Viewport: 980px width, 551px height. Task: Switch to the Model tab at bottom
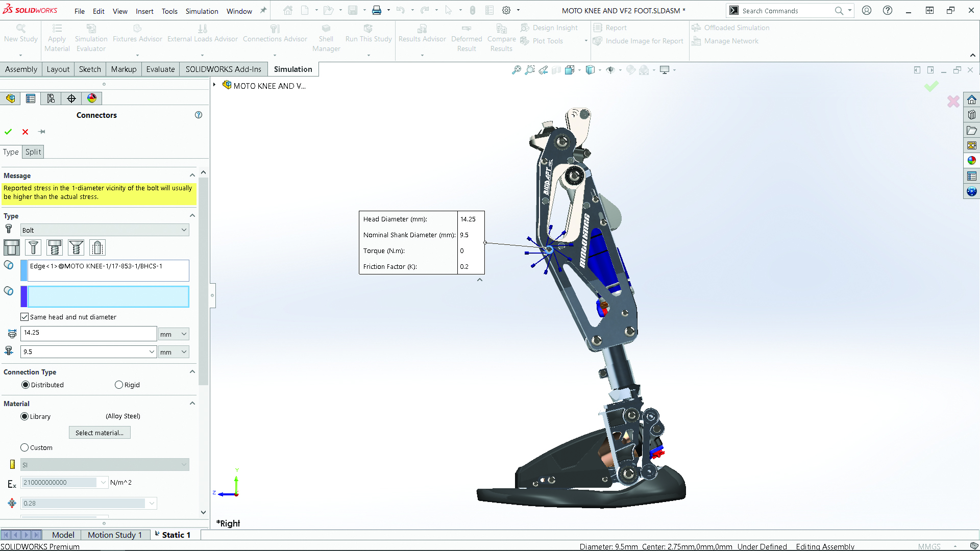click(x=63, y=535)
